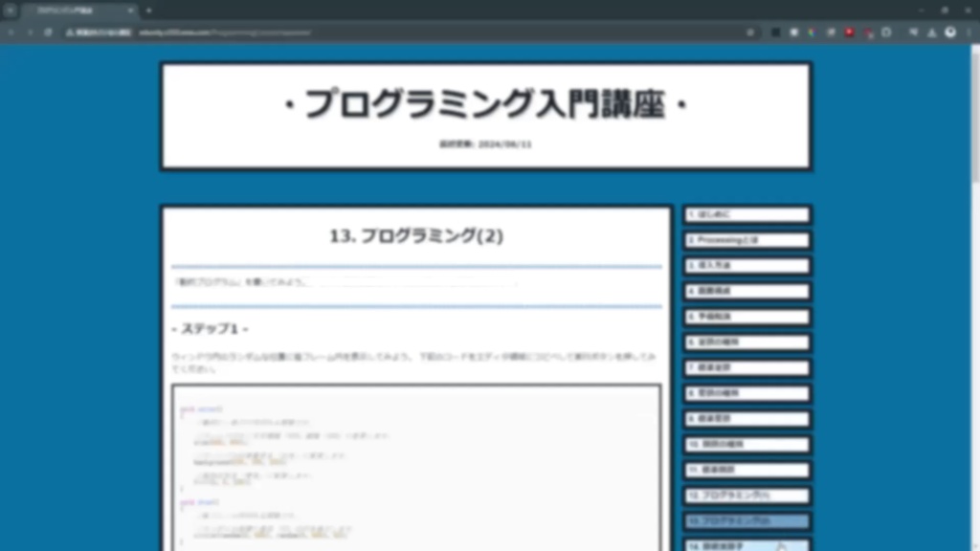Click the site information icon in the address bar
This screenshot has width=980, height=551.
coord(68,32)
